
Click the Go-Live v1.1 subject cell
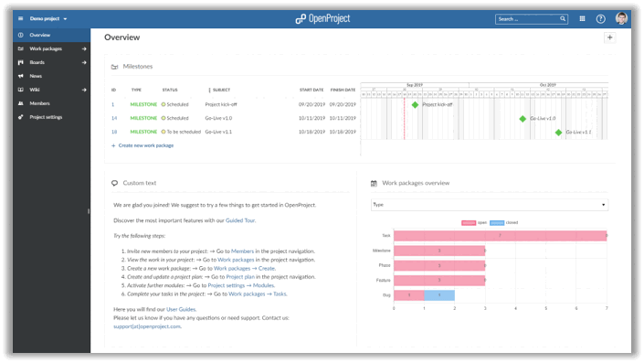(x=218, y=132)
